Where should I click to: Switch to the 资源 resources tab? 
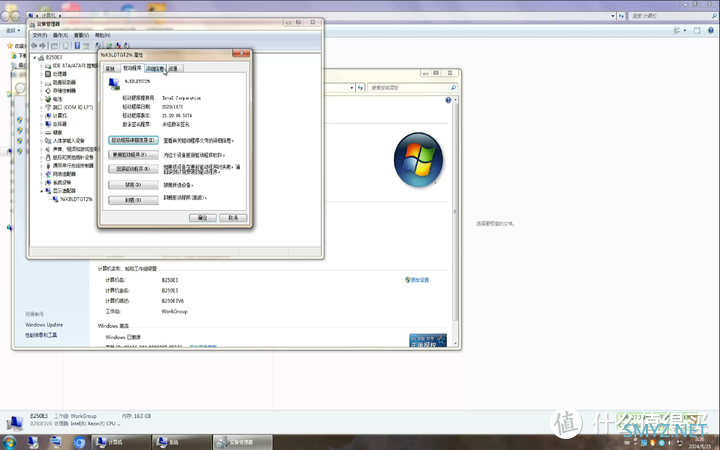pos(174,69)
